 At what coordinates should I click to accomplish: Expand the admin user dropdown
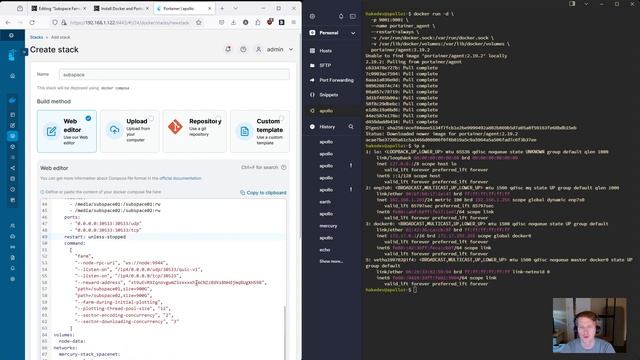click(x=291, y=49)
